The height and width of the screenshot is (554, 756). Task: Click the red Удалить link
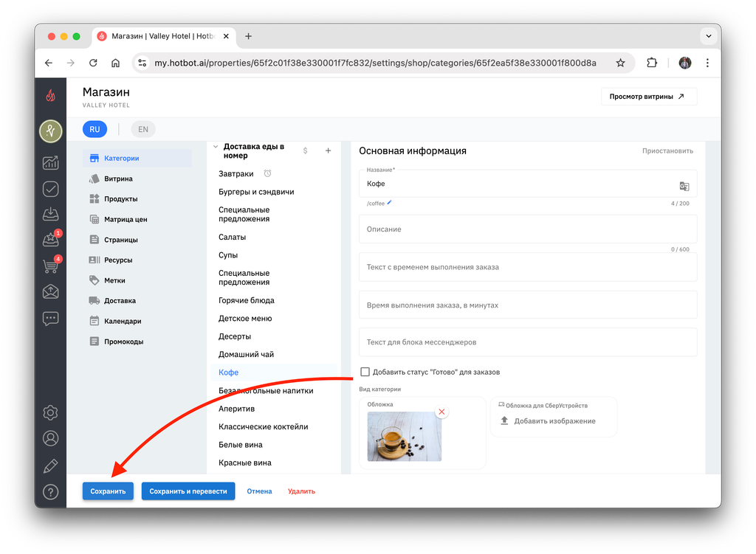point(301,491)
